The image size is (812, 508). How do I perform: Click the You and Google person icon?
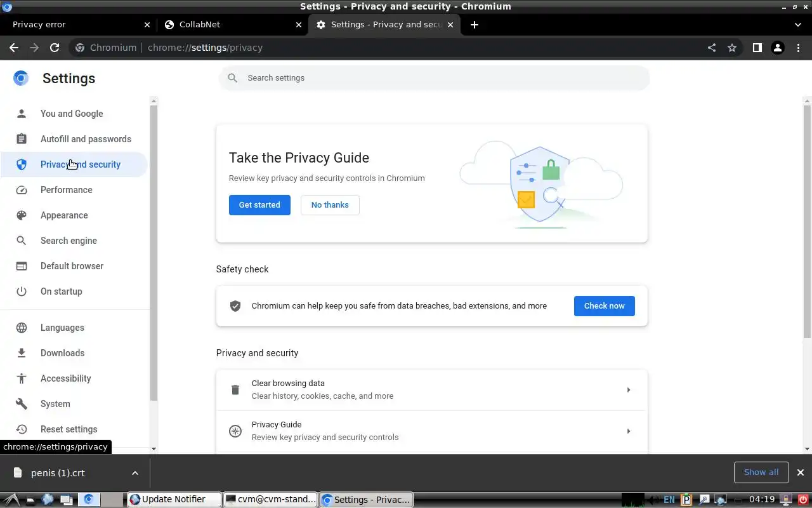(x=22, y=114)
